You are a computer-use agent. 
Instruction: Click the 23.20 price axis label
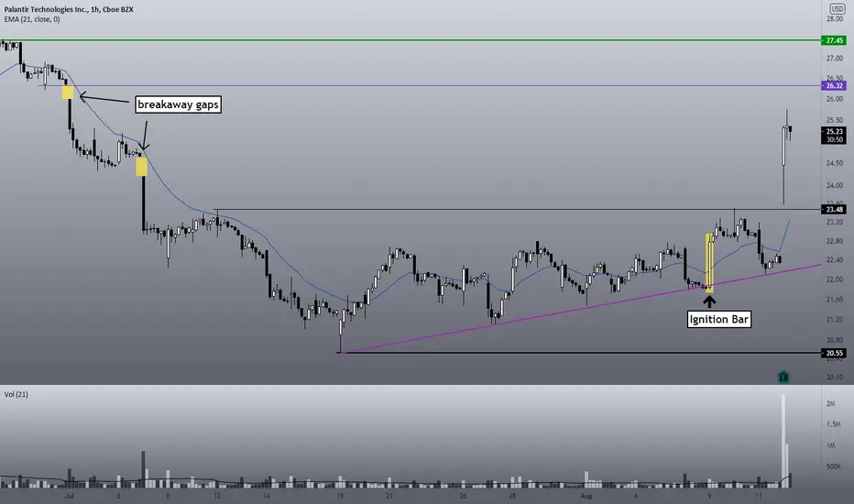(835, 223)
